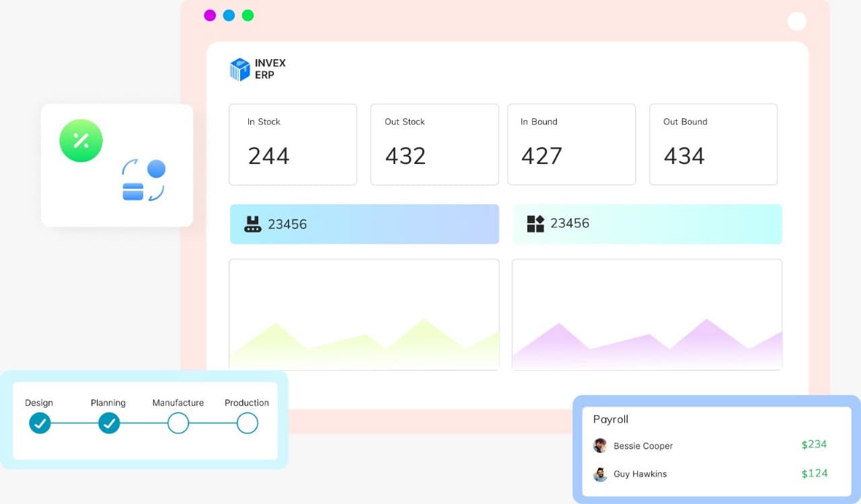
Task: Select the Out Bound 434 card
Action: coord(713,144)
